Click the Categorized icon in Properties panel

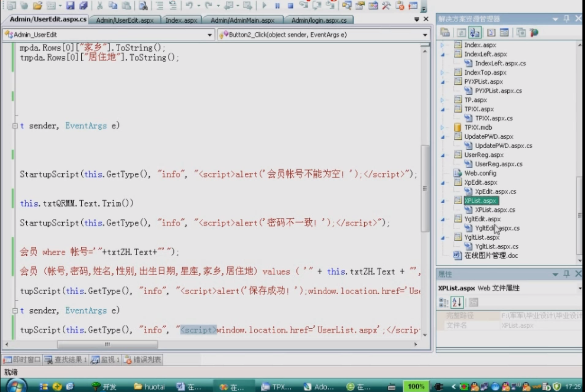(444, 302)
